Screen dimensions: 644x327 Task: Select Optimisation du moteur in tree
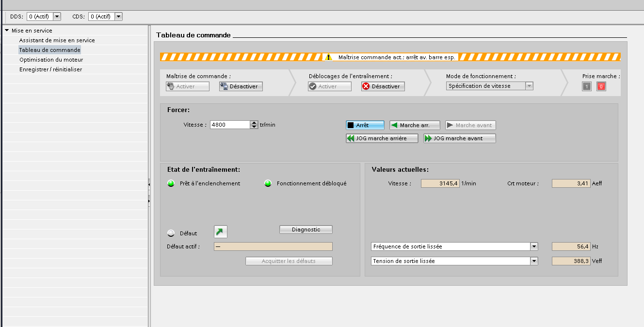coord(51,60)
